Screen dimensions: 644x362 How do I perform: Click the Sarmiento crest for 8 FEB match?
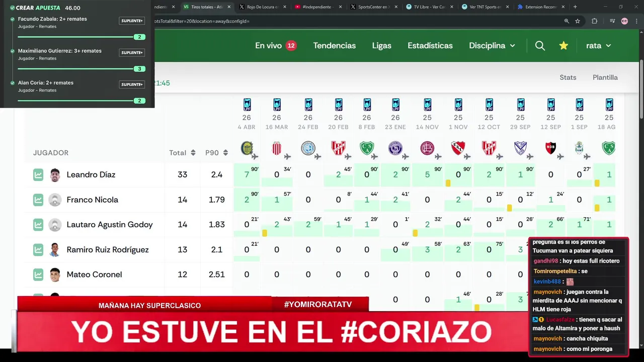(x=367, y=148)
